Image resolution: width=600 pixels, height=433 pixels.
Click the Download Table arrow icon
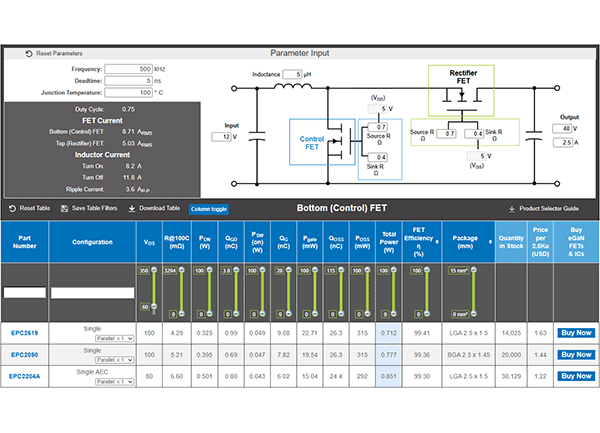[132, 208]
